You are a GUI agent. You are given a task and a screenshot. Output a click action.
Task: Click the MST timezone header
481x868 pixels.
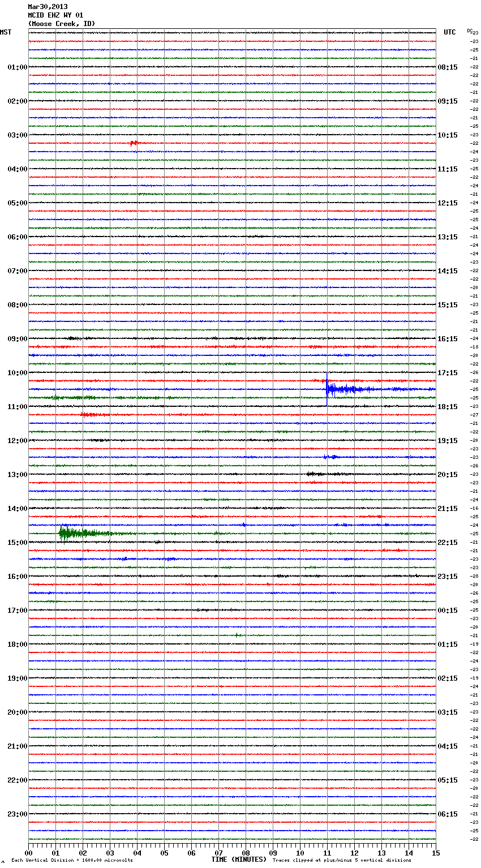click(6, 32)
